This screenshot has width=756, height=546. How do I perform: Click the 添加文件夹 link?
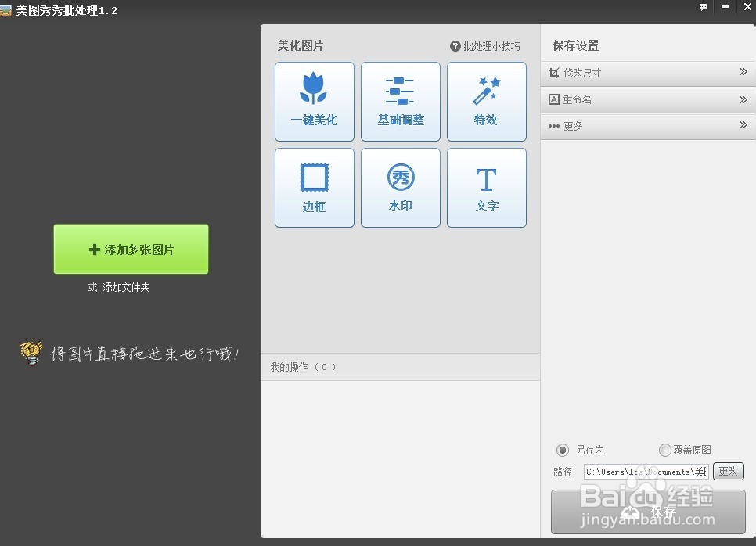point(126,288)
